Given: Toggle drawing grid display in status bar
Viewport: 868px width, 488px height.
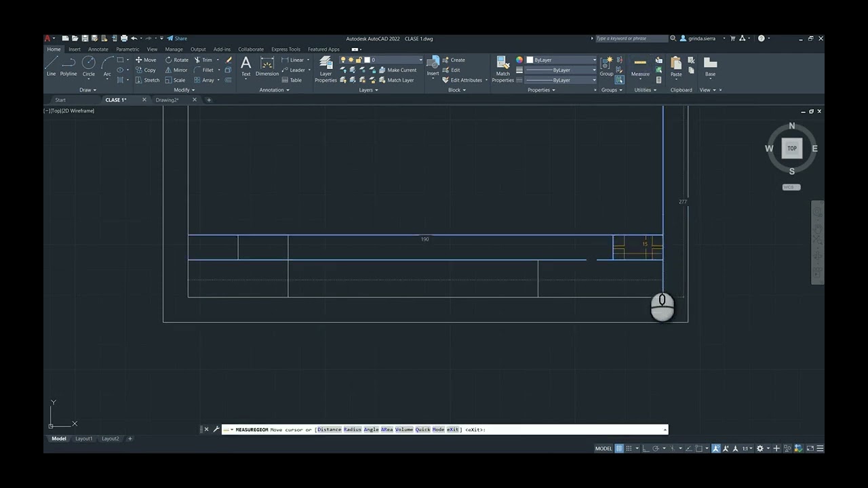Looking at the screenshot, I should (619, 448).
